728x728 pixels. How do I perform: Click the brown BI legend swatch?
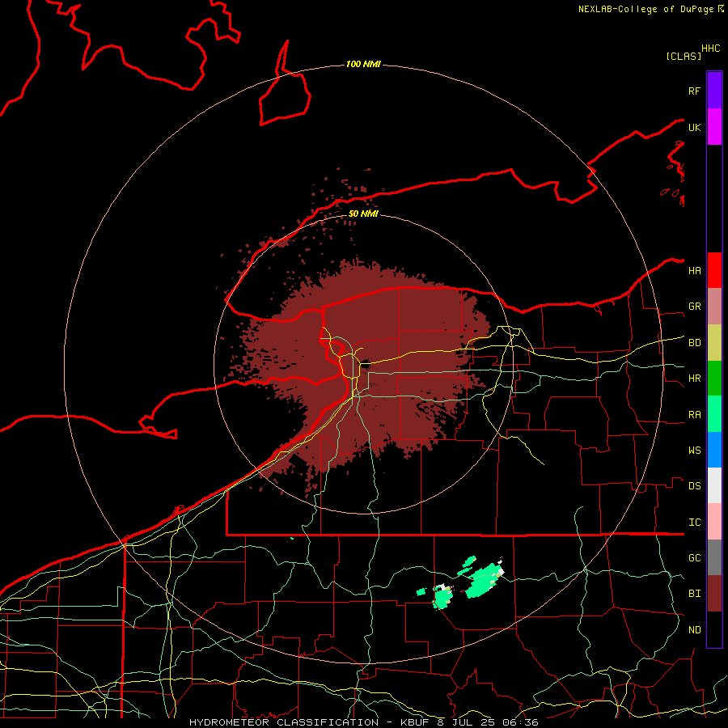[714, 594]
